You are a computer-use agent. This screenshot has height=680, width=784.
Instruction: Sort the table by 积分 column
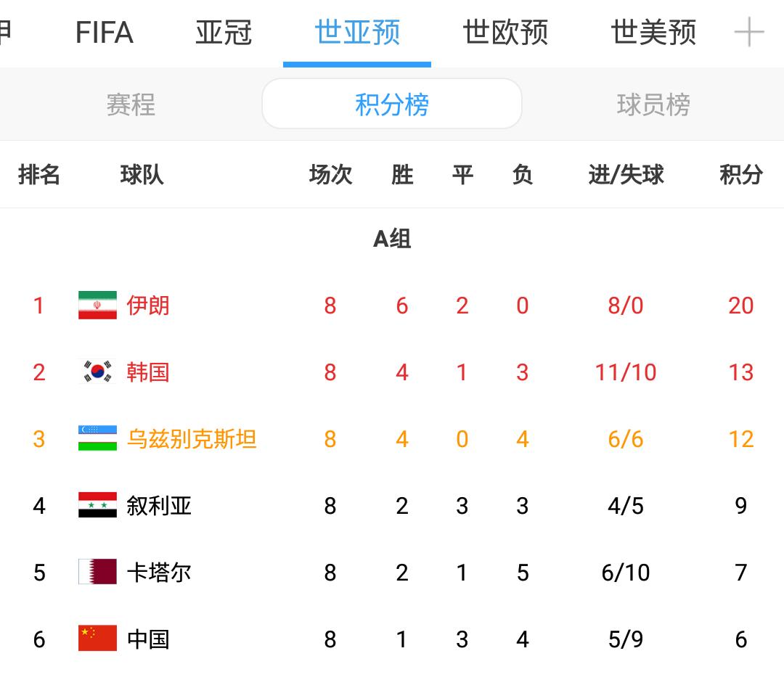(x=741, y=174)
